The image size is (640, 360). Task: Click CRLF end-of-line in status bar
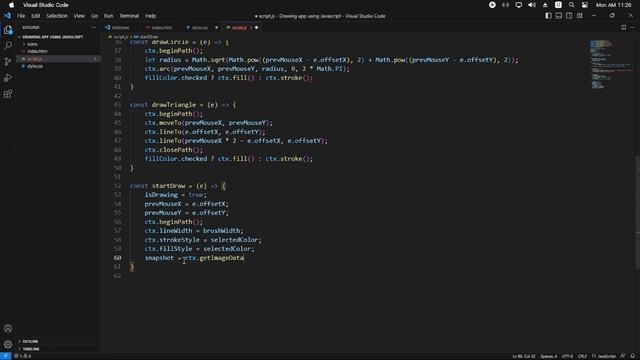[x=582, y=356]
